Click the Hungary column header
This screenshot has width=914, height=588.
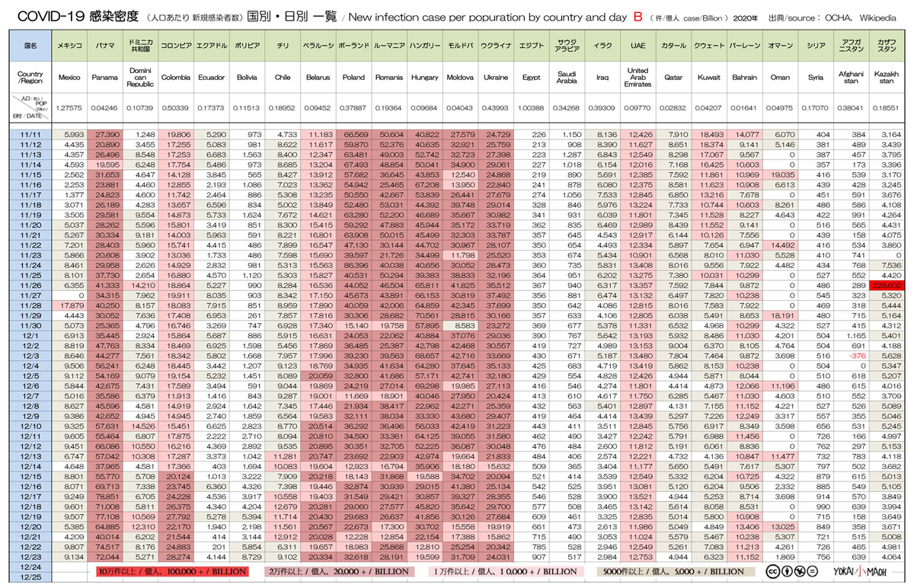pos(425,77)
